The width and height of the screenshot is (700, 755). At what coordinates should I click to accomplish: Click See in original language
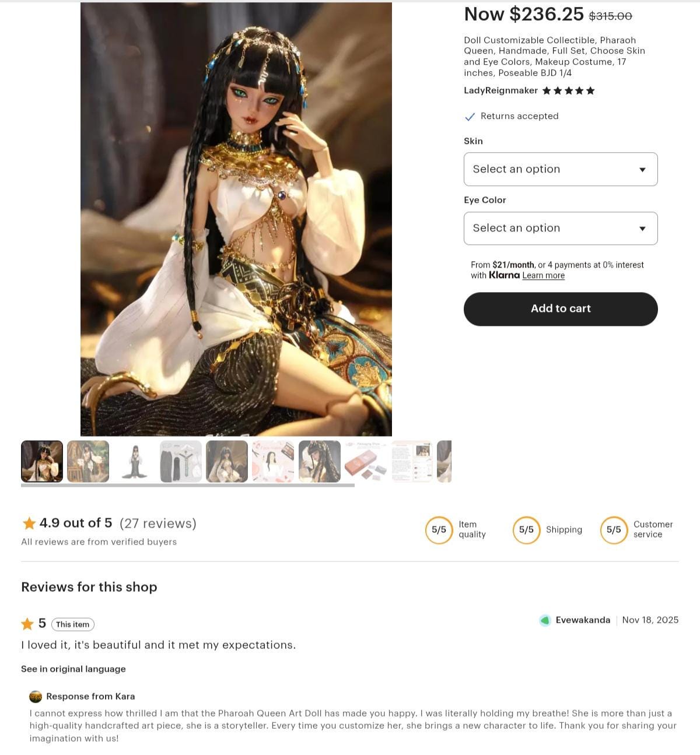point(73,669)
